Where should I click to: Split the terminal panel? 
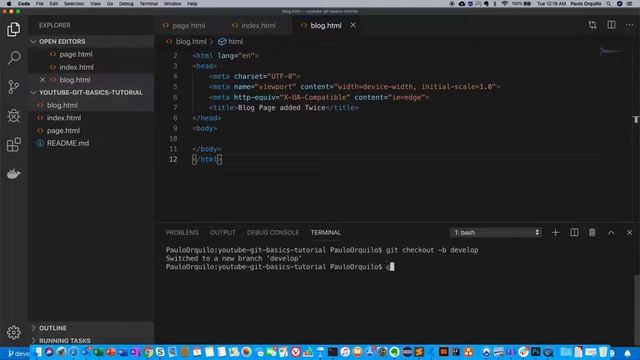(574, 233)
